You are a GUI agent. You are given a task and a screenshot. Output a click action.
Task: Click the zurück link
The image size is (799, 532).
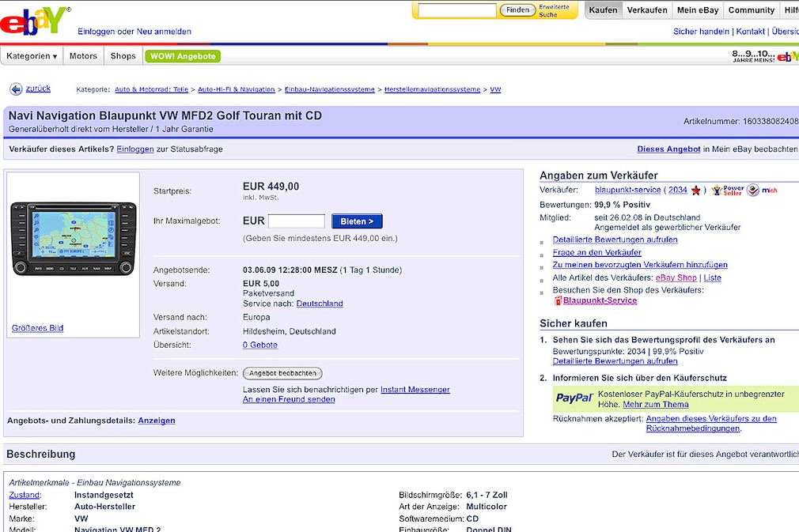(38, 89)
